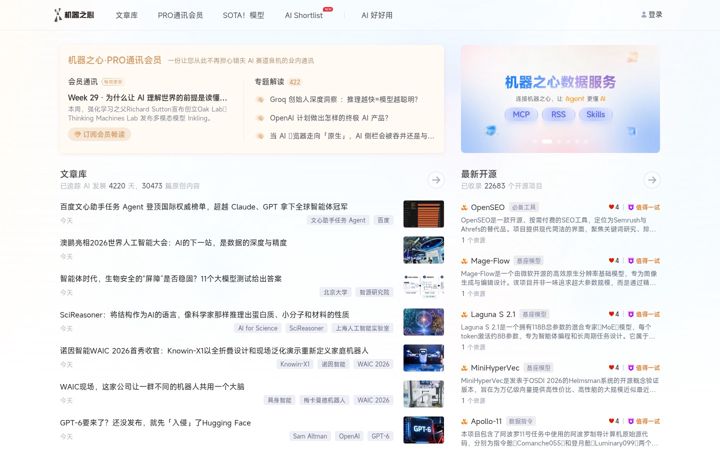Click the 诺因智能 tag
Viewport: 720px width, 450px height.
[x=333, y=364]
